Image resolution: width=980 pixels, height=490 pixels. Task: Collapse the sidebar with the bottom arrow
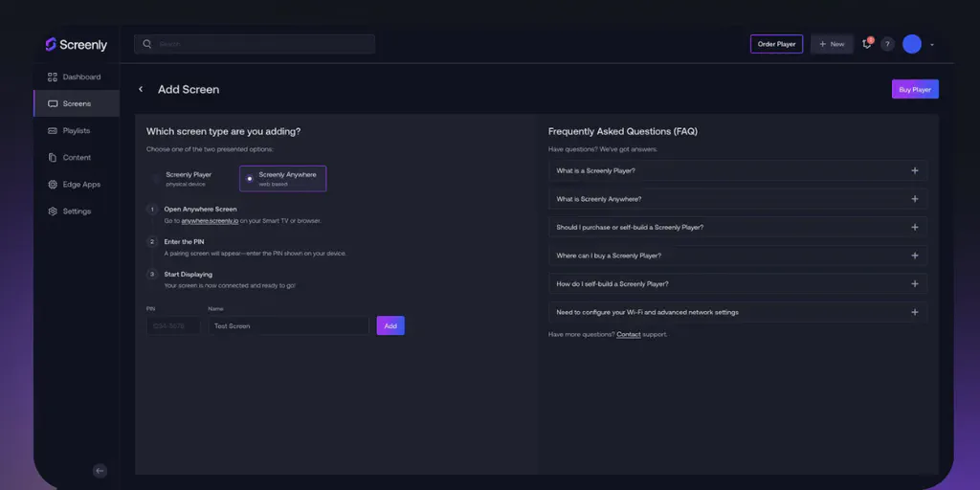tap(100, 471)
